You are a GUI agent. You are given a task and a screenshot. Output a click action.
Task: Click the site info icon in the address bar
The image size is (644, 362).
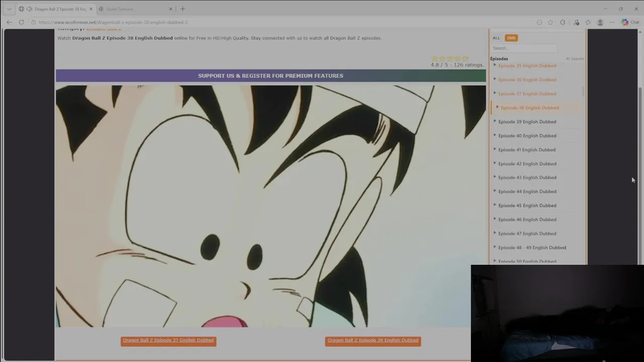pyautogui.click(x=33, y=22)
